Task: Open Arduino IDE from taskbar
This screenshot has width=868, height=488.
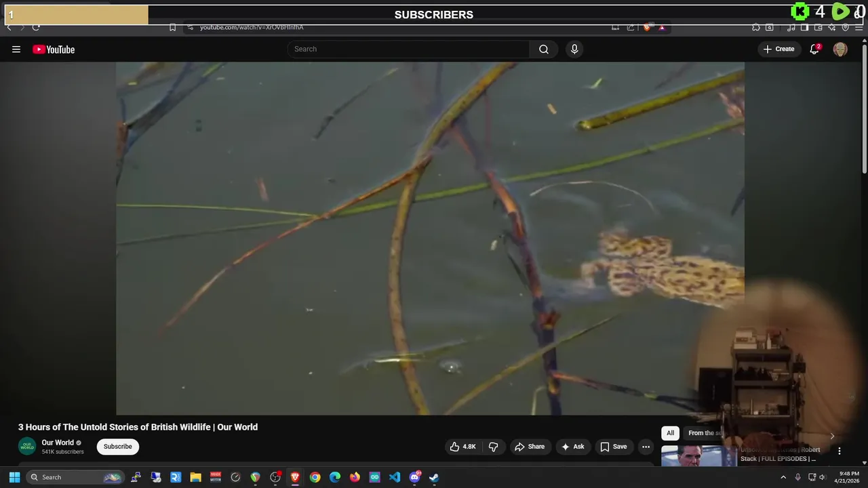Action: point(374,477)
